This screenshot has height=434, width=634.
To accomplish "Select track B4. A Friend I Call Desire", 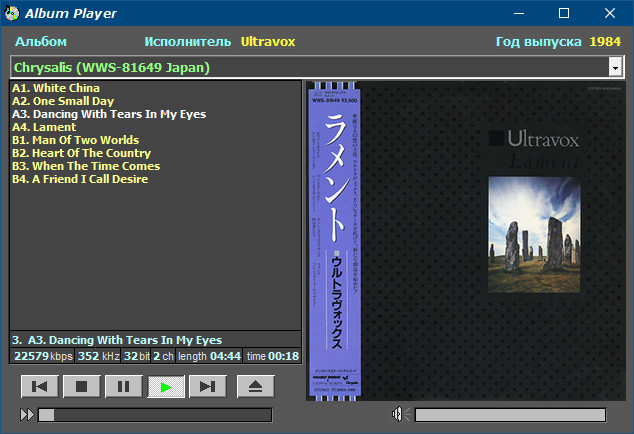I will pos(80,178).
